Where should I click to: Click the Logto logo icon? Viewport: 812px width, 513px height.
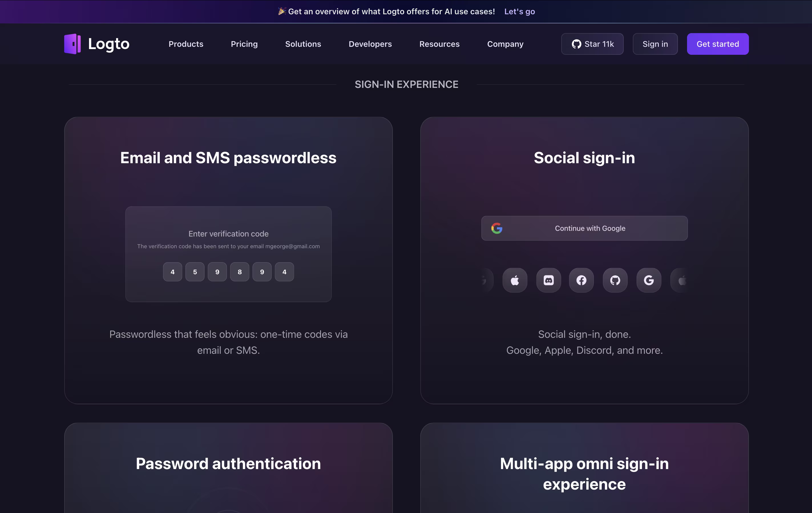72,44
